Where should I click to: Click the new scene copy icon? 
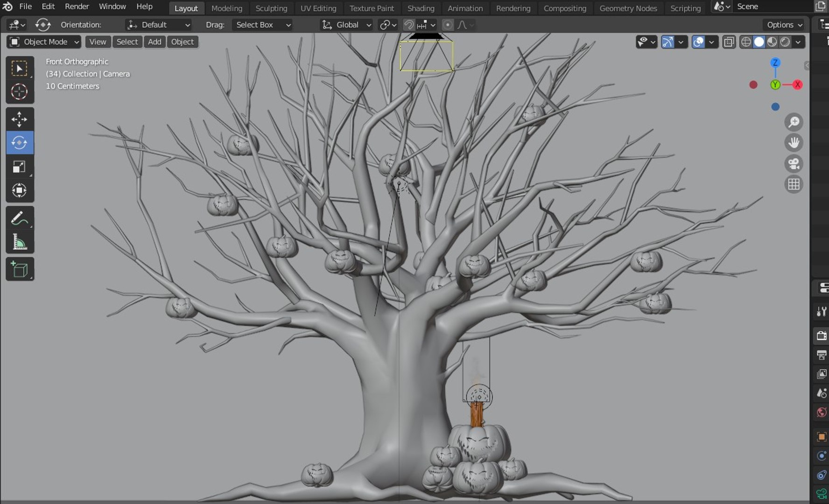tap(821, 7)
